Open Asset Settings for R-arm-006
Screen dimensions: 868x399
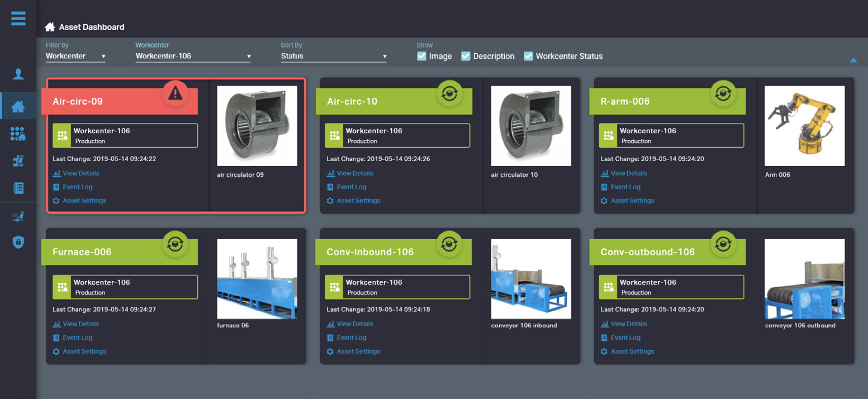coord(627,200)
